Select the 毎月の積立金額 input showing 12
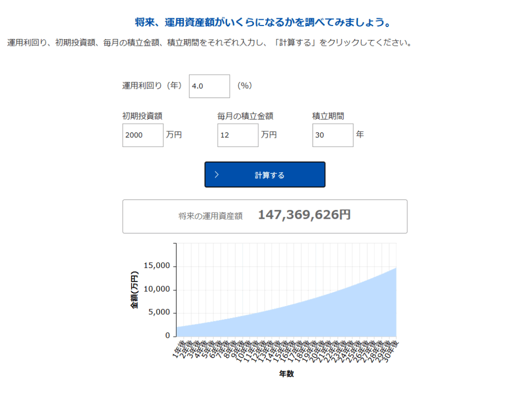This screenshot has width=532, height=399. [x=237, y=135]
